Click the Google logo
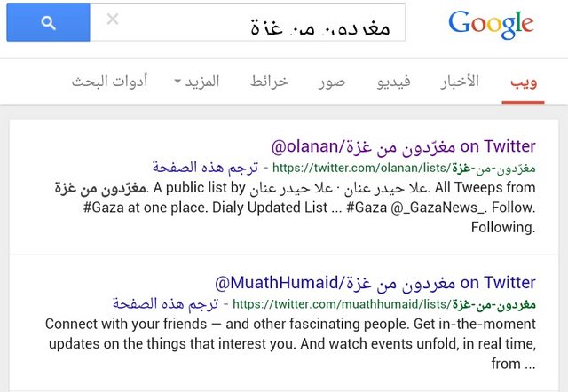 point(491,24)
